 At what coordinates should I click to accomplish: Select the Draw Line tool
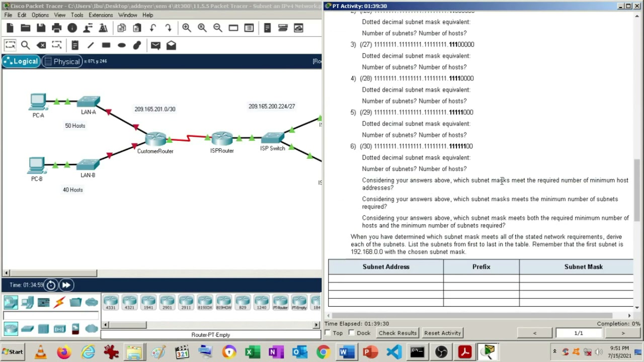(x=91, y=45)
